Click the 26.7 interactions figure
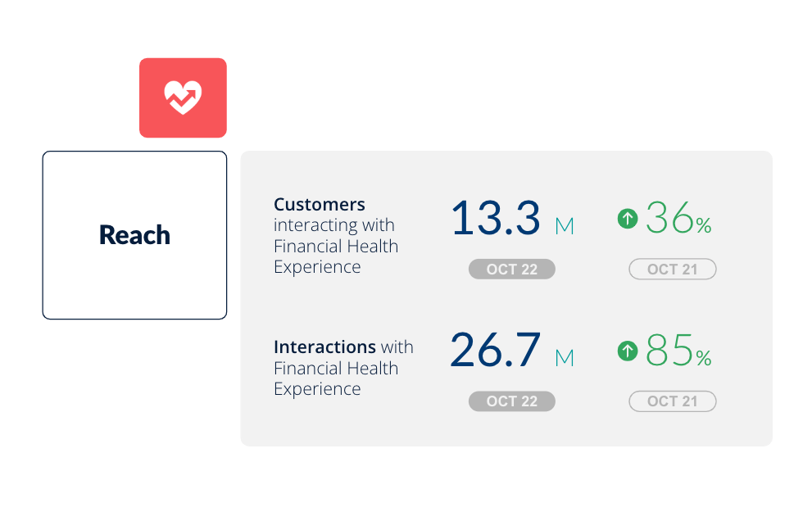The height and width of the screenshot is (512, 812). click(x=495, y=350)
